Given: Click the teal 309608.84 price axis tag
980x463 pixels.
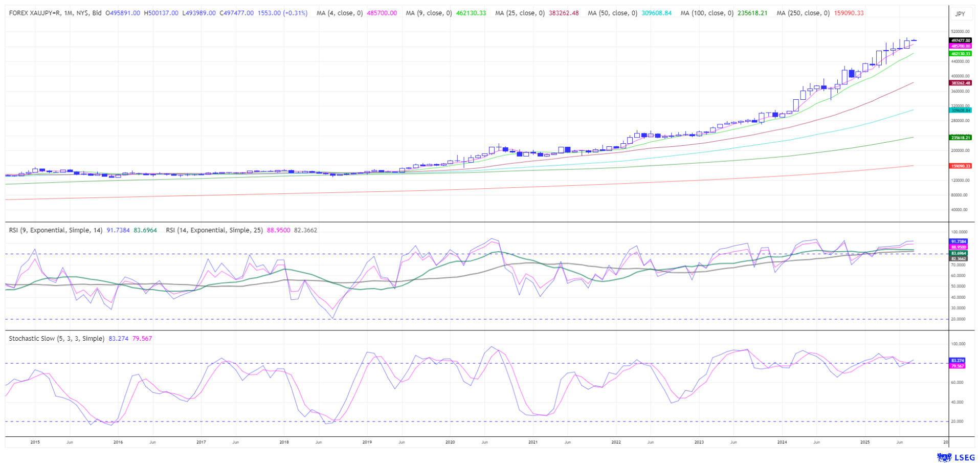Looking at the screenshot, I should (x=960, y=111).
